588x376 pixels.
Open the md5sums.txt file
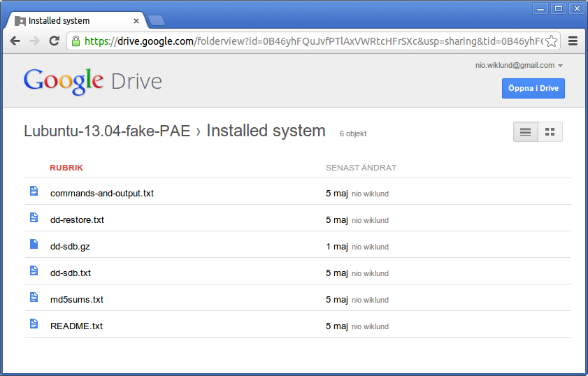point(77,299)
